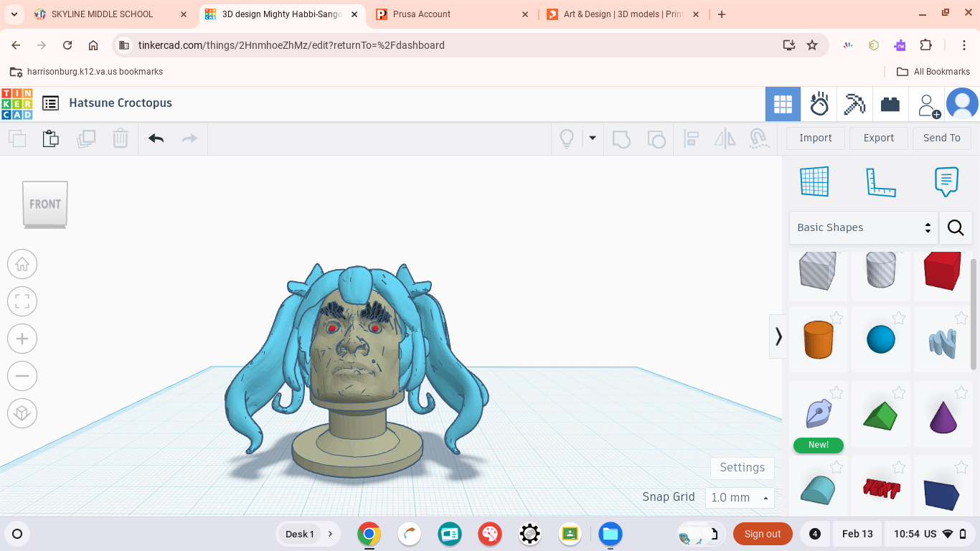
Task: Open the Snap Grid 1.0 mm dropdown
Action: tap(740, 497)
